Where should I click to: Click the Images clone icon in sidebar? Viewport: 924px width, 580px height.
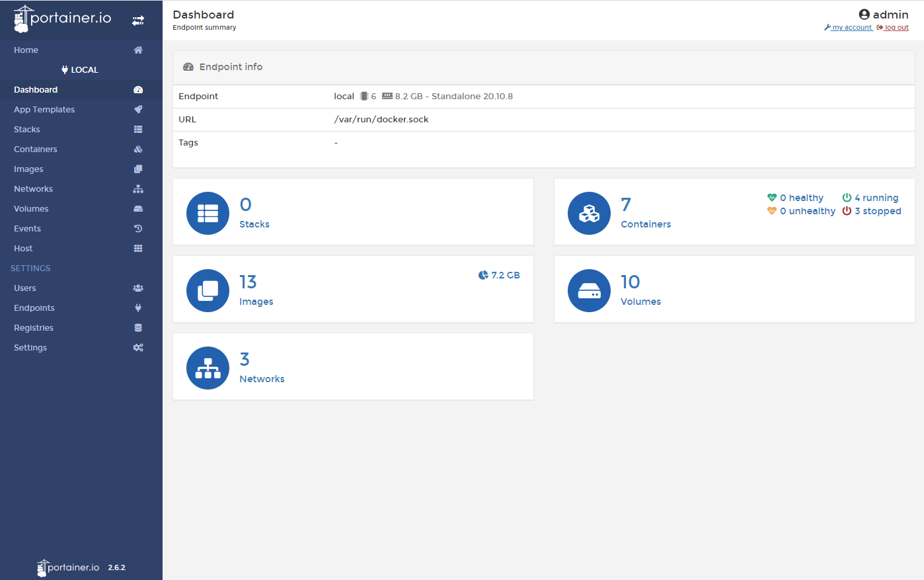click(x=138, y=169)
